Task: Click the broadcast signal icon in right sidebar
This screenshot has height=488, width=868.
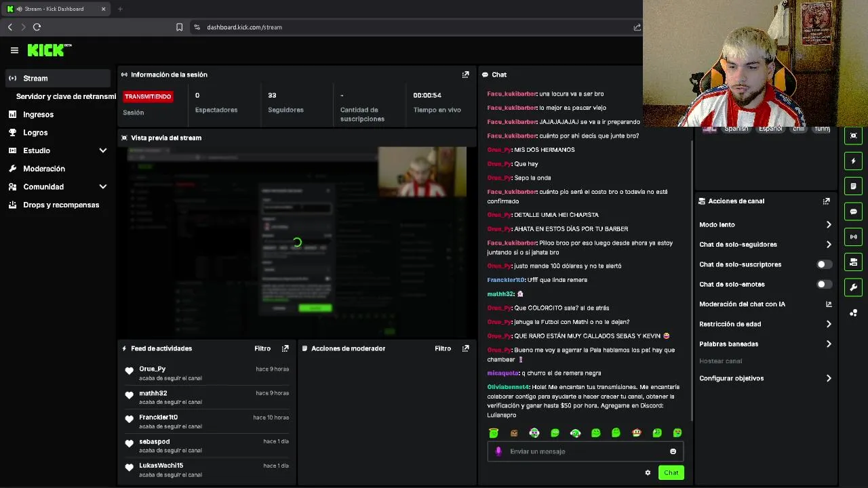Action: pos(853,237)
